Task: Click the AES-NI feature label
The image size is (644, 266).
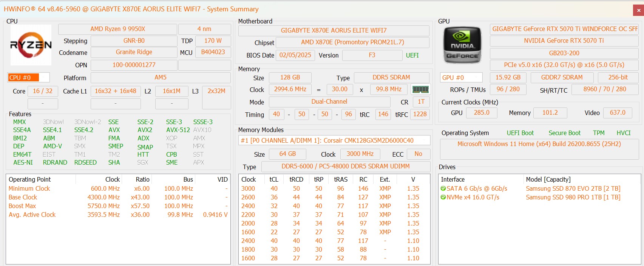Action: click(x=23, y=162)
